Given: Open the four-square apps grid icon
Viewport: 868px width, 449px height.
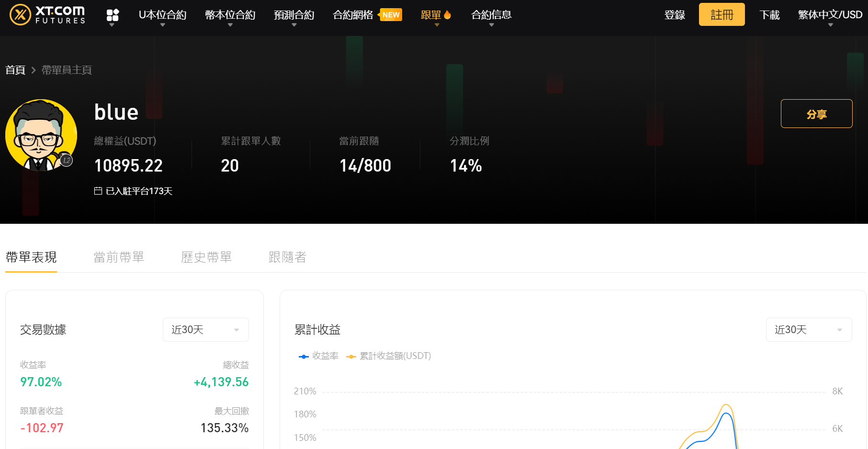Looking at the screenshot, I should point(113,15).
